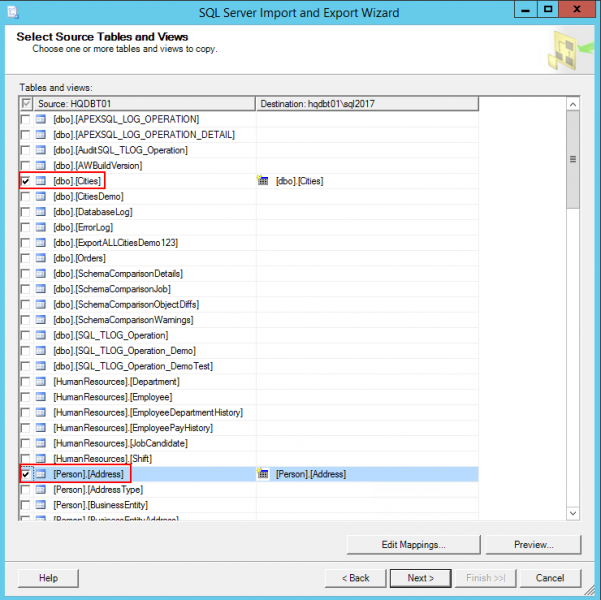601x600 pixels.
Task: Check the [Person].[BusinessEntity] checkbox
Action: point(25,505)
